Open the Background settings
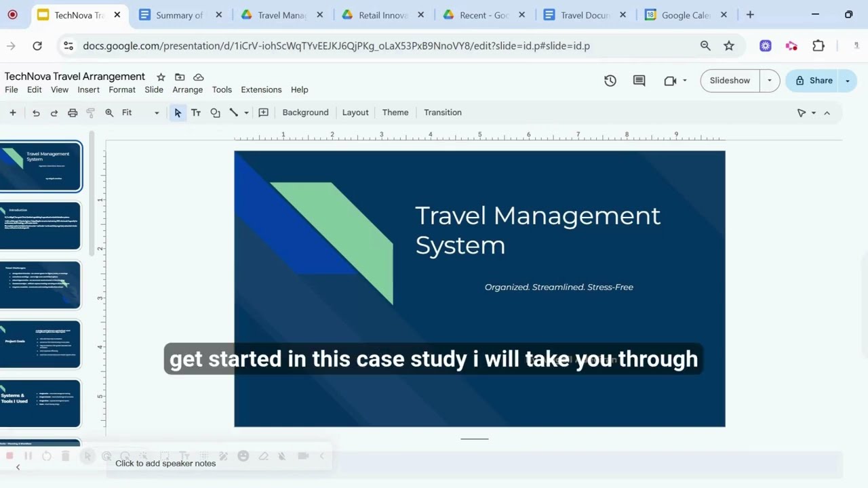This screenshot has height=488, width=868. coord(305,113)
